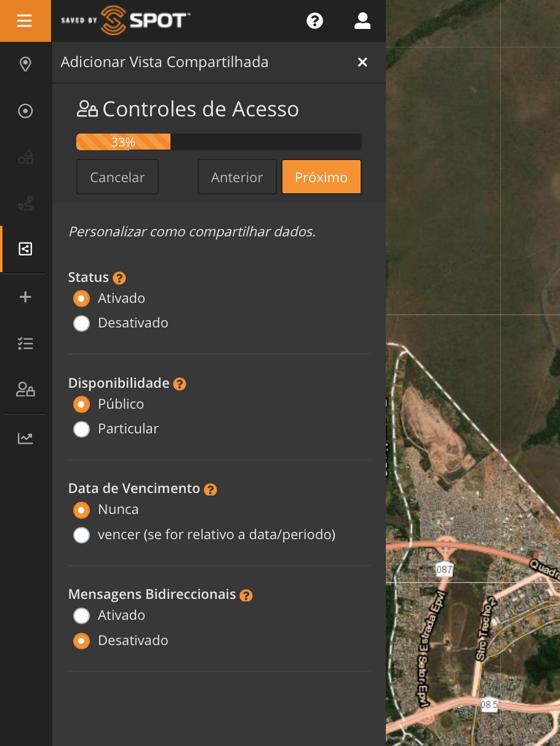The width and height of the screenshot is (560, 746).
Task: Click the Próximo button
Action: click(x=321, y=177)
